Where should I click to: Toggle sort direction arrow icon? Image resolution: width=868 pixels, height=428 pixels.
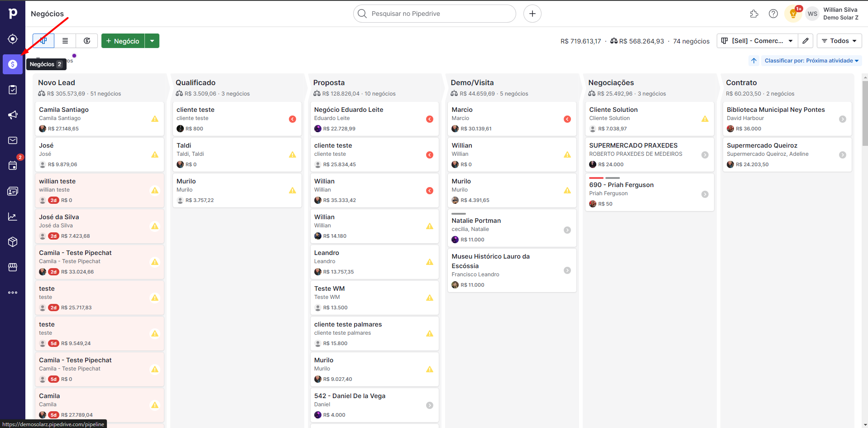pyautogui.click(x=754, y=61)
